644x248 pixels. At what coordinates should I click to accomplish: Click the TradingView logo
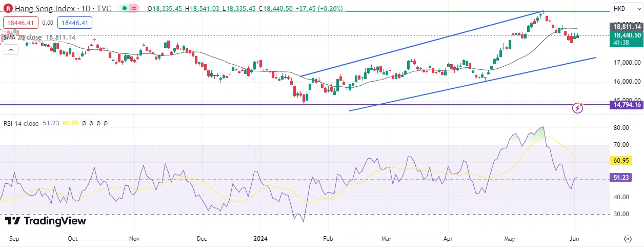(45, 221)
